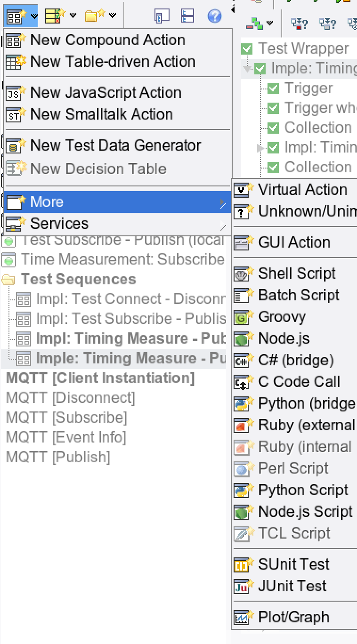Choose New Test Data Generator
This screenshot has height=644, width=357.
tap(115, 145)
